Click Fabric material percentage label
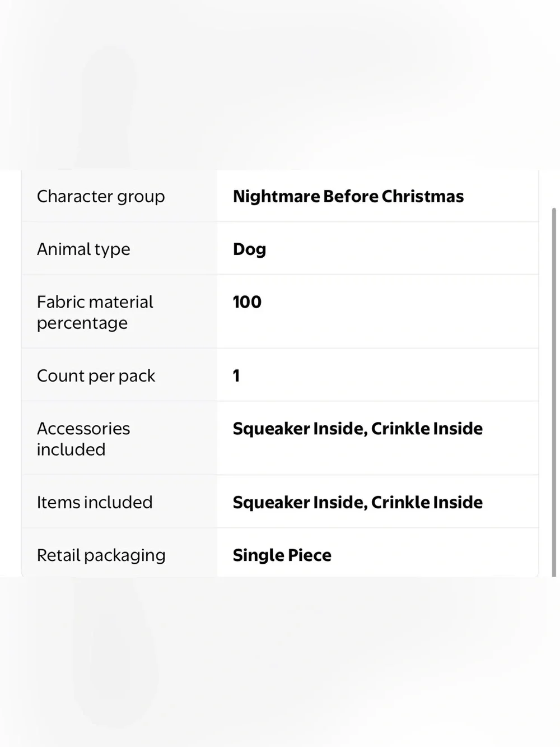The image size is (560, 747). point(95,312)
